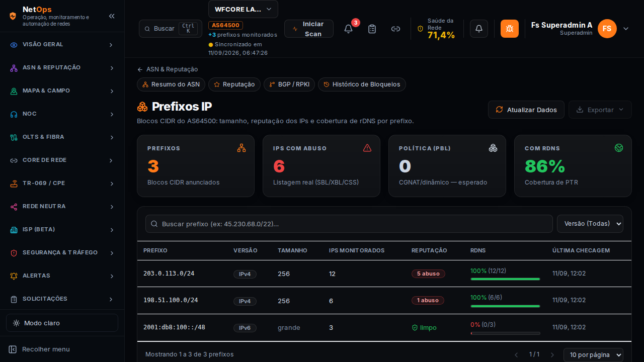This screenshot has height=362, width=644.
Task: Click the orange bug report icon
Action: click(x=510, y=29)
